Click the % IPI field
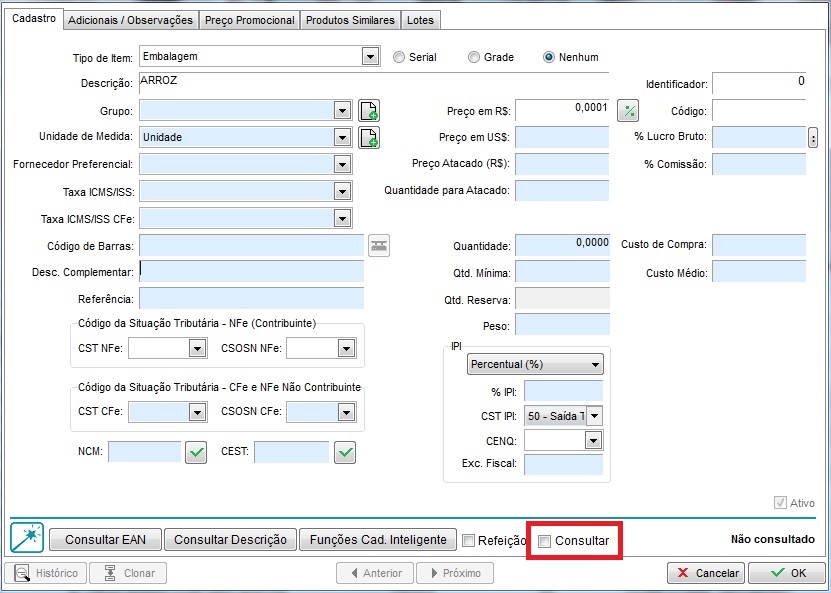This screenshot has height=593, width=831. 563,391
